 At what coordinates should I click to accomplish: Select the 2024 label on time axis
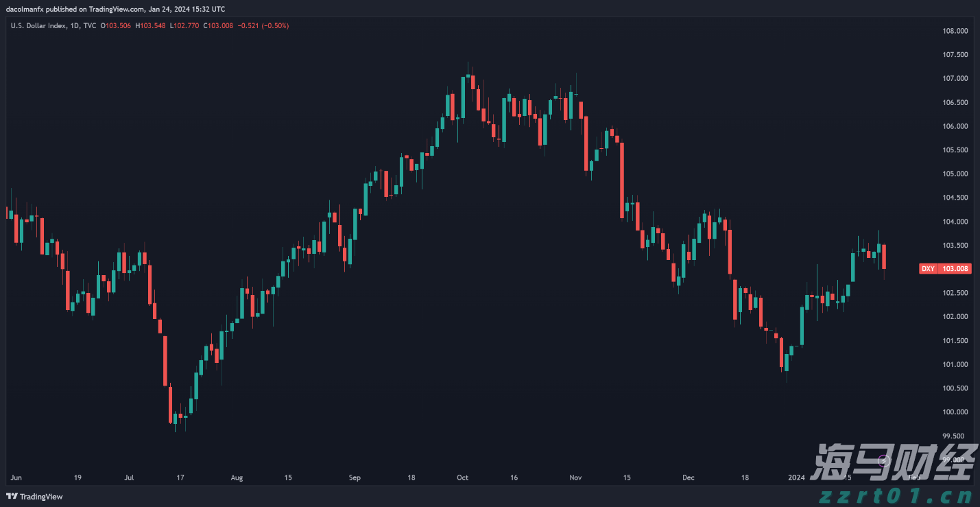796,477
